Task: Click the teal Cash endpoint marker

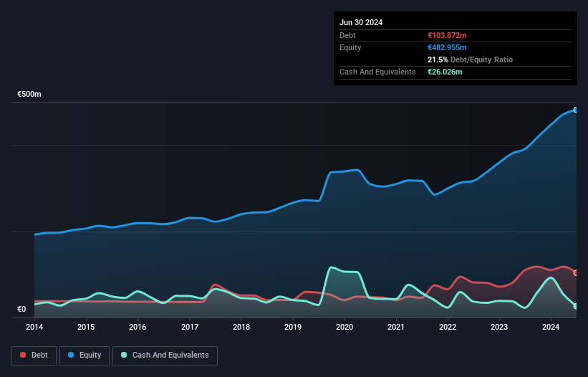Action: point(576,306)
